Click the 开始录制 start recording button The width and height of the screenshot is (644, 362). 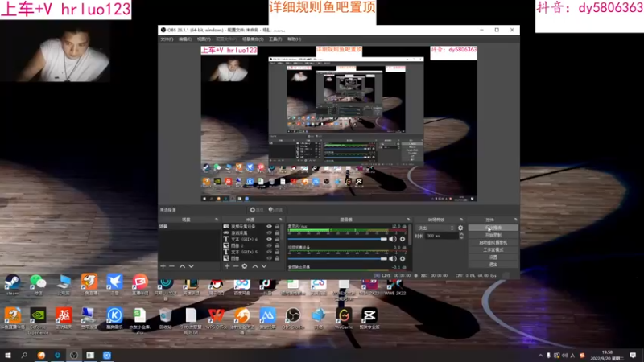tap(493, 235)
